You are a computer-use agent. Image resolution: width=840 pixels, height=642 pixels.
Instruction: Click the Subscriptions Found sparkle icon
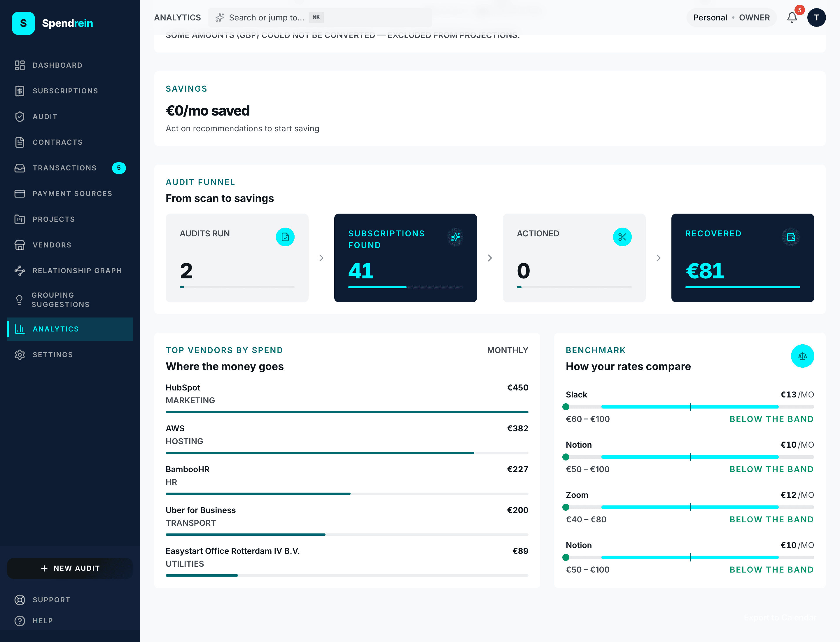[x=455, y=237]
